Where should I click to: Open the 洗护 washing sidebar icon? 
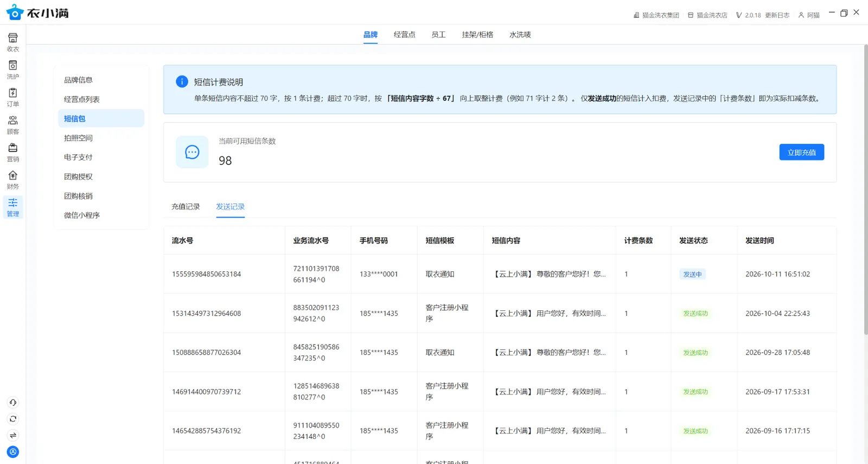(12, 69)
